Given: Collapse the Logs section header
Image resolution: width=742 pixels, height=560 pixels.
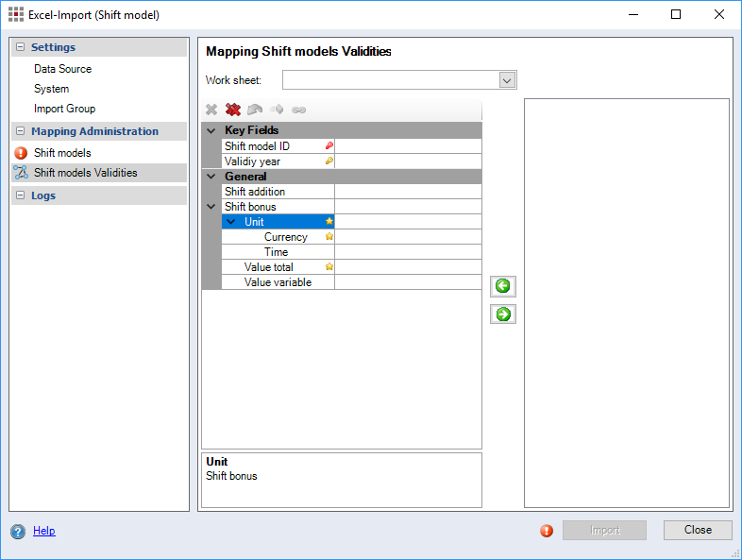Looking at the screenshot, I should click(21, 195).
